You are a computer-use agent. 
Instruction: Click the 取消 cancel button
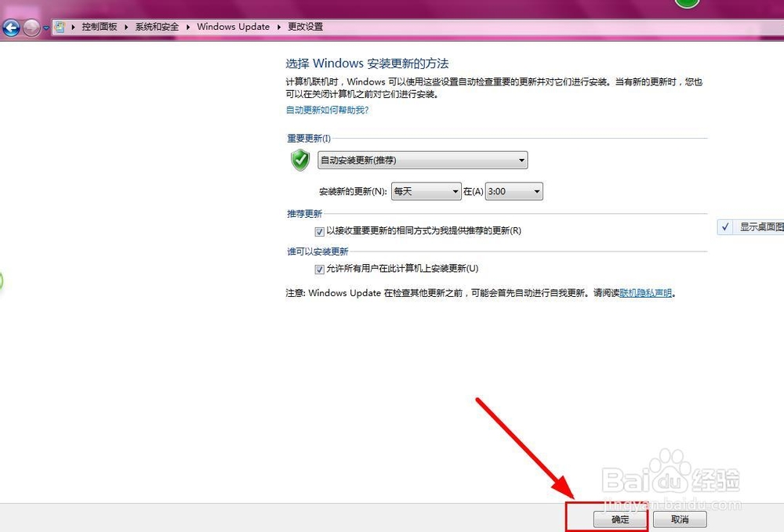coord(679,519)
